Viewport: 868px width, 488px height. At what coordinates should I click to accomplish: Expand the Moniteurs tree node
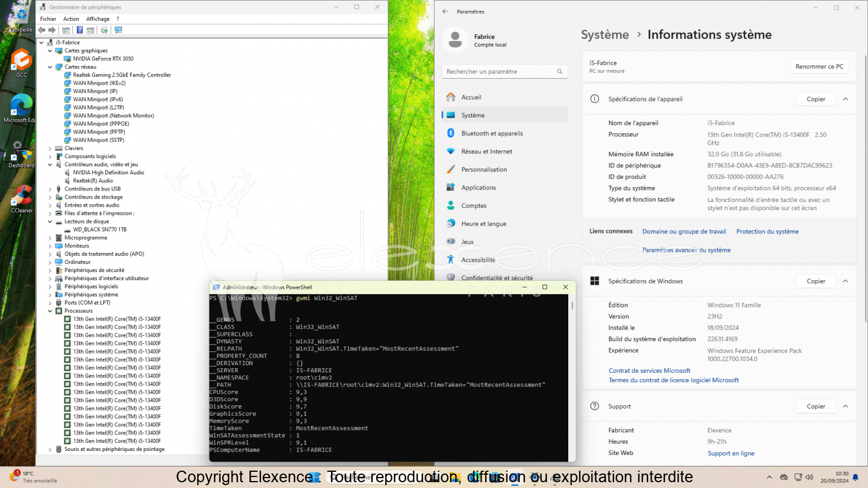[x=50, y=246]
